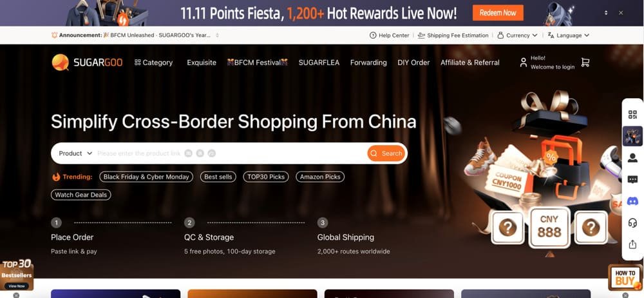Expand the Language dropdown
The image size is (644, 298).
click(569, 35)
